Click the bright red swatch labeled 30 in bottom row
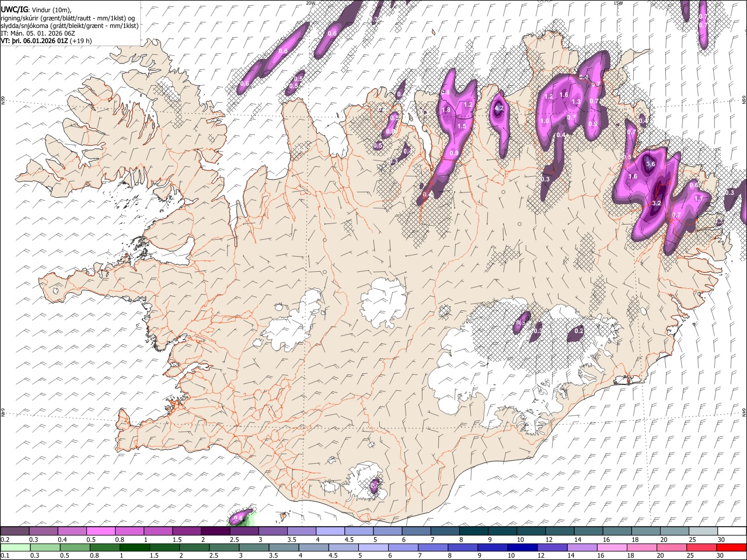The width and height of the screenshot is (747, 560). click(731, 547)
